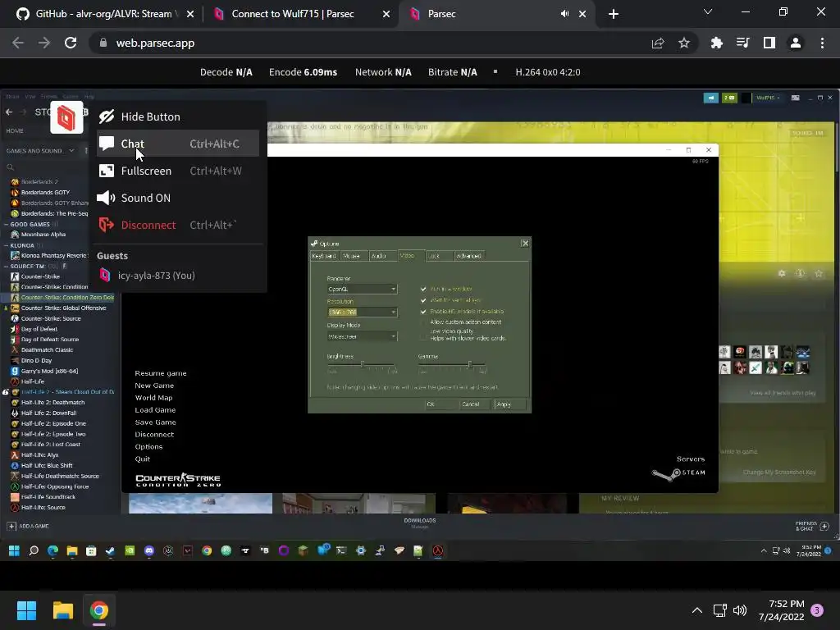
Task: Click New Game in game menu
Action: pyautogui.click(x=154, y=386)
